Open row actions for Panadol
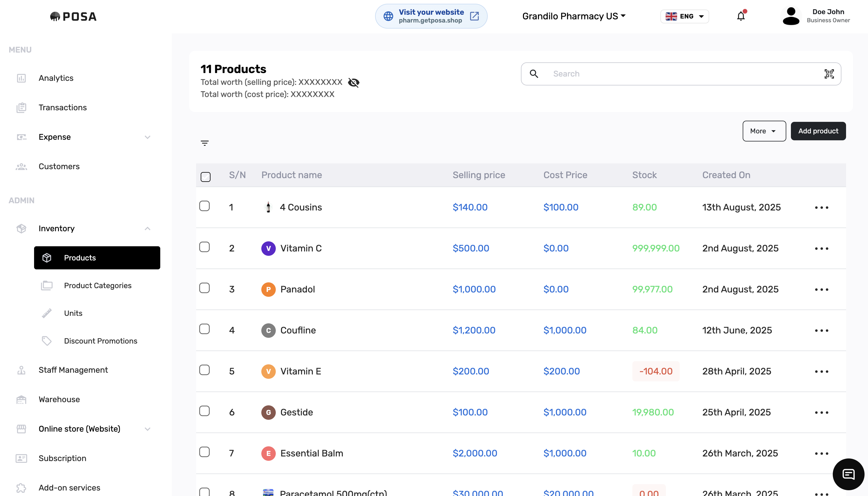The height and width of the screenshot is (496, 868). point(821,290)
